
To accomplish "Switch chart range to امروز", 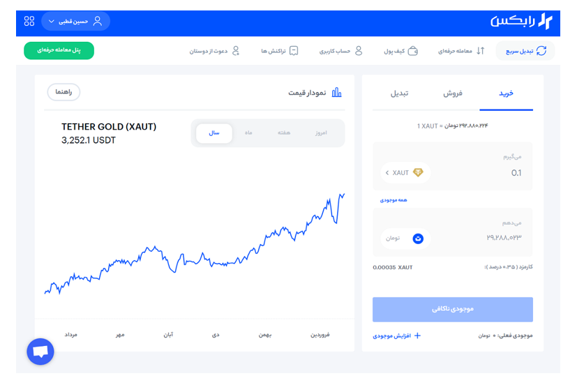I will 320,133.
